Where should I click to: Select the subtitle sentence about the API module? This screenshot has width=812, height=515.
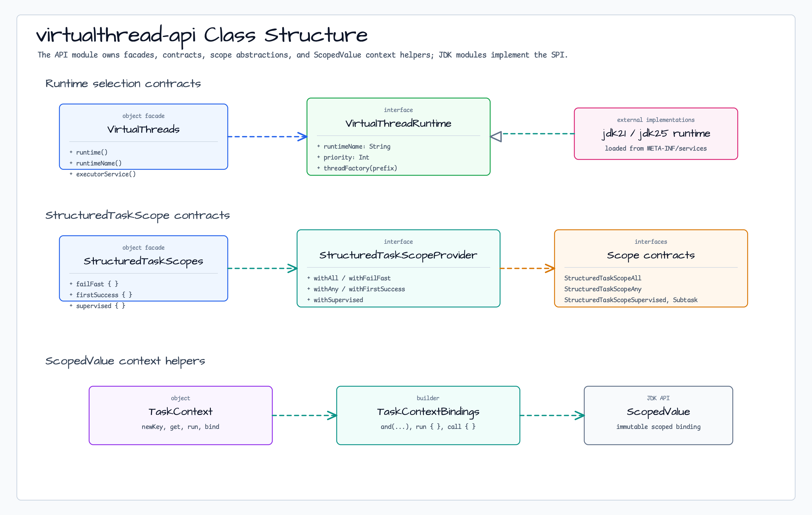pos(303,55)
